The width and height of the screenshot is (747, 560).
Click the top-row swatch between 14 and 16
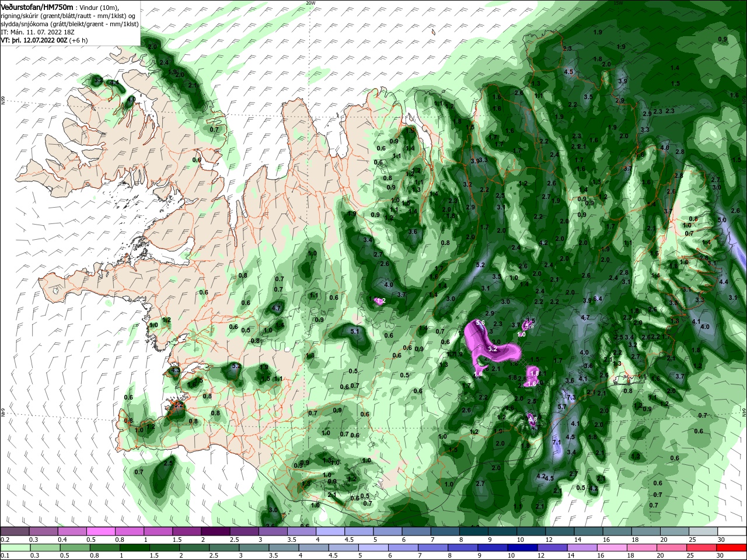(x=588, y=531)
